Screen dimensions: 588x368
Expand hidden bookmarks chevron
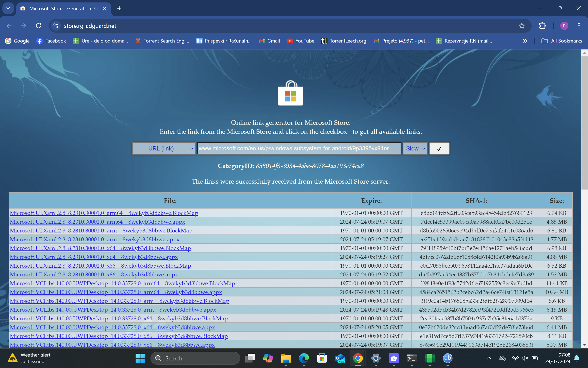525,41
